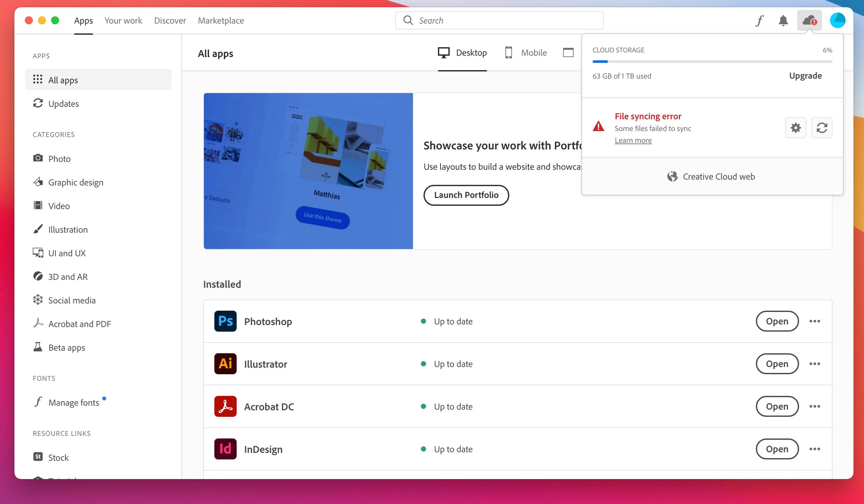Go to the Marketplace tab
Image resolution: width=864 pixels, height=504 pixels.
(221, 21)
